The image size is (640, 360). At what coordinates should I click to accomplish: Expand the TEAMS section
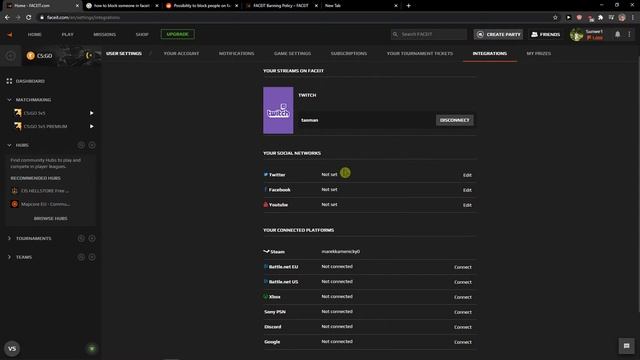(x=9, y=257)
